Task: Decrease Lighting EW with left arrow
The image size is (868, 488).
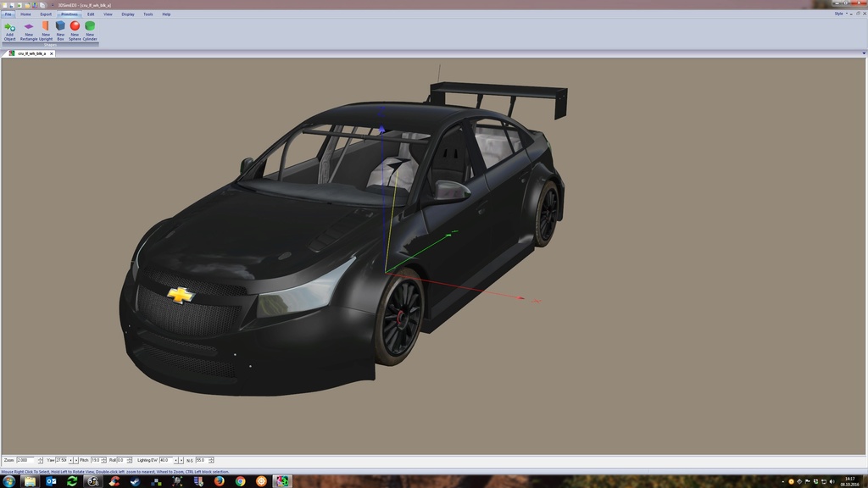Action: click(175, 460)
